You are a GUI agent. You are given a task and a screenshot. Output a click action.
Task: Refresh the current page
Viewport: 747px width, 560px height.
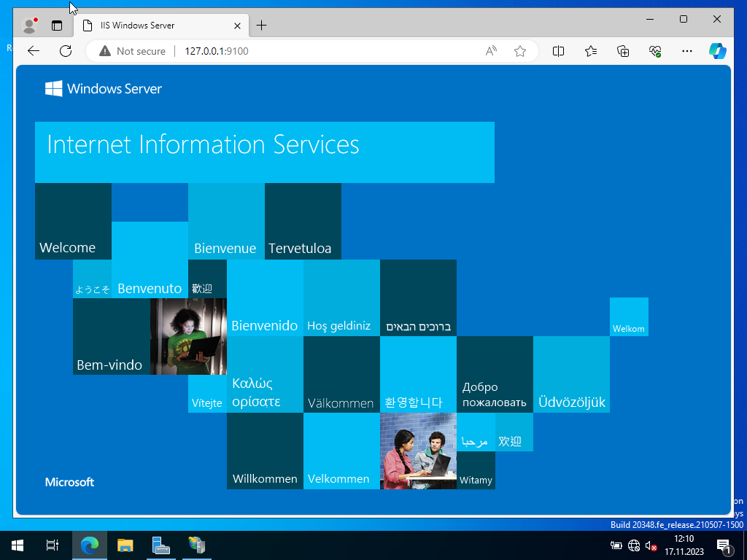(66, 51)
